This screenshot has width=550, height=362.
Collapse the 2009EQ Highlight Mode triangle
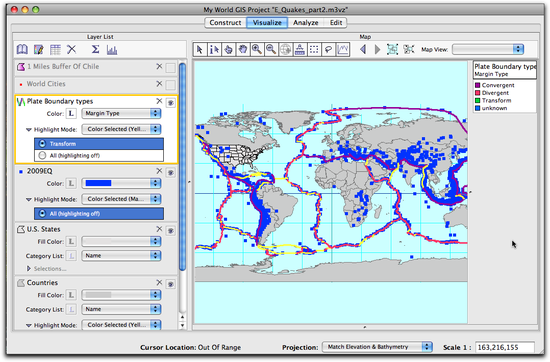click(29, 199)
